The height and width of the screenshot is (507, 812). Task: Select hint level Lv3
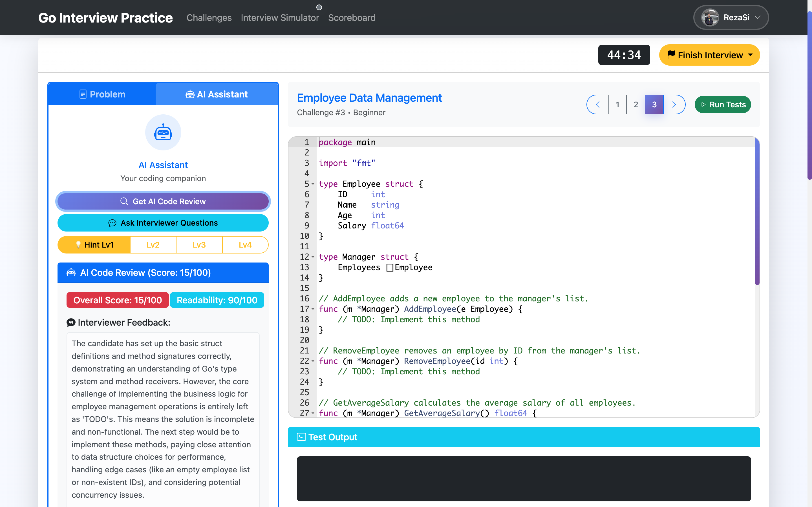coord(199,245)
